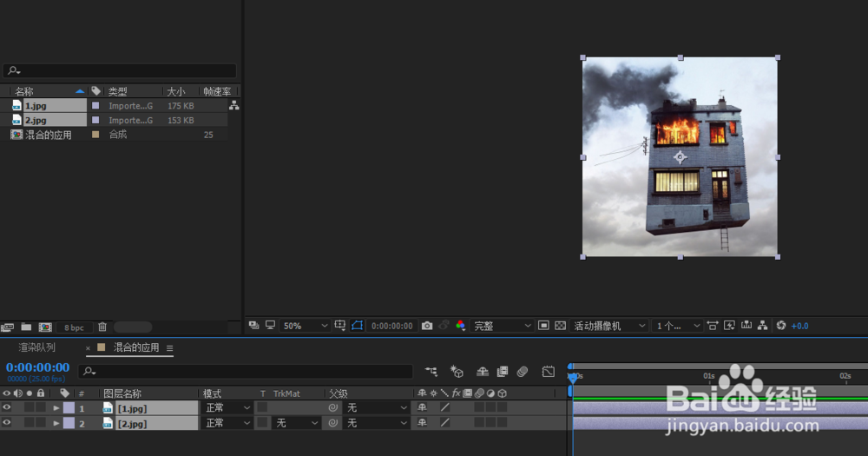Switch to the 渲染队列 tab
This screenshot has width=868, height=456.
click(37, 347)
